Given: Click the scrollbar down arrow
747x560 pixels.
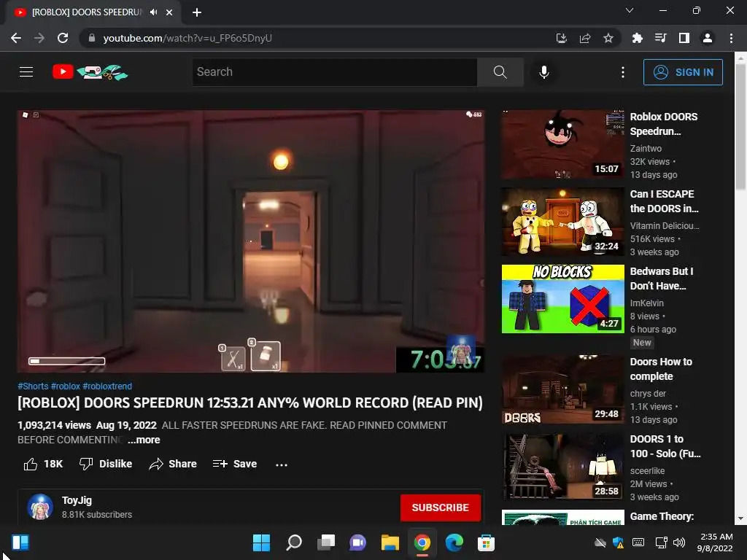Looking at the screenshot, I should [x=740, y=518].
